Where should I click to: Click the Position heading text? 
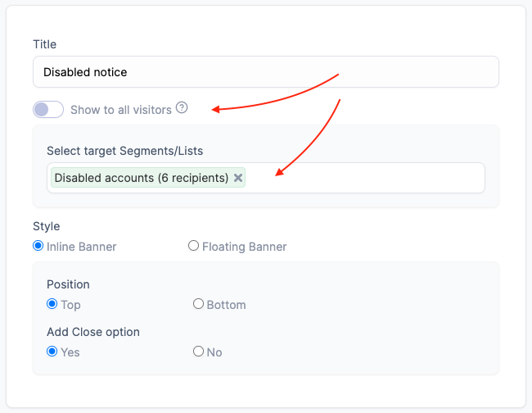pos(68,284)
